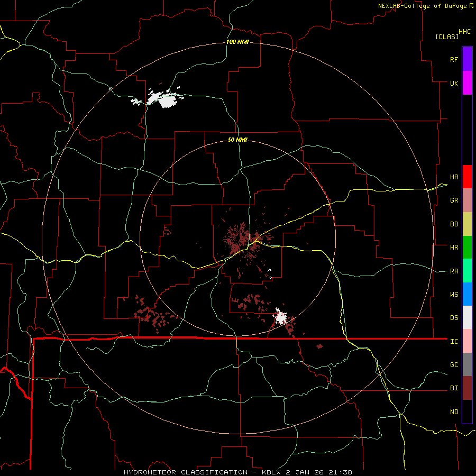Click the "IC" legend label
The height and width of the screenshot is (476, 476).
point(454,342)
